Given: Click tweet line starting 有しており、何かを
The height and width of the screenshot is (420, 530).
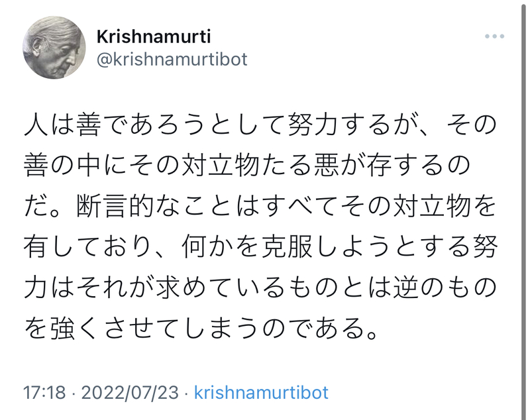Looking at the screenshot, I should pos(260,247).
